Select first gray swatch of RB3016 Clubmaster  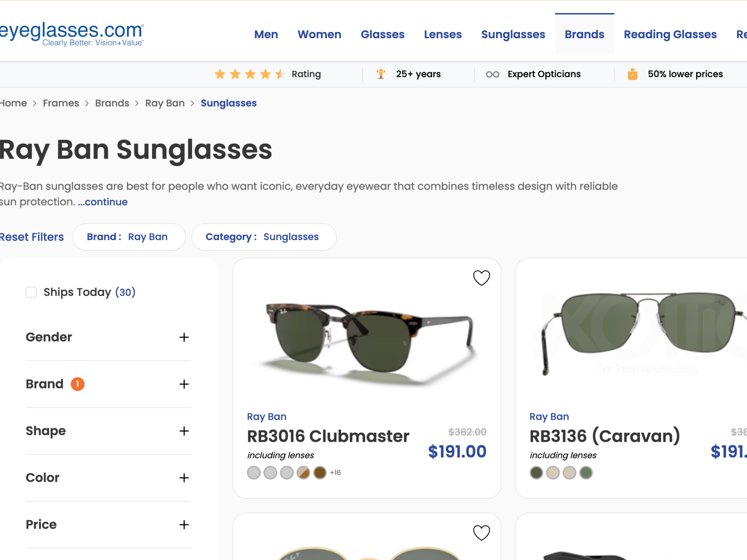tap(254, 473)
